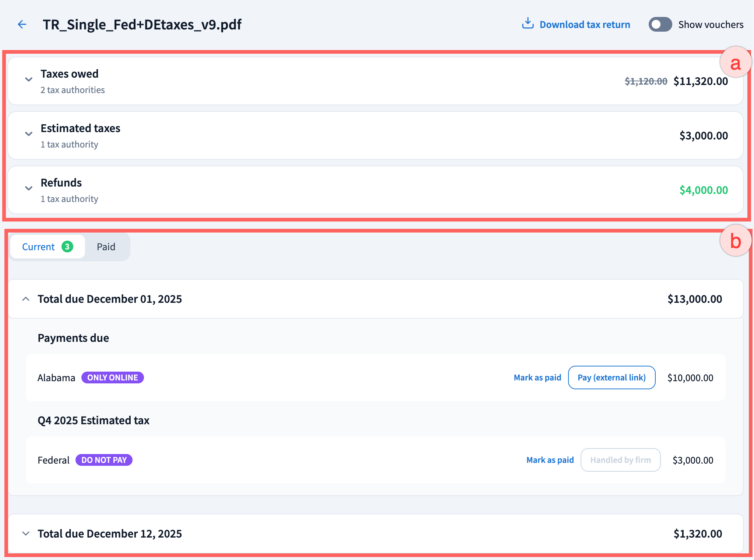Expand the Refunds chevron
The width and height of the screenshot is (754, 560).
click(x=28, y=188)
